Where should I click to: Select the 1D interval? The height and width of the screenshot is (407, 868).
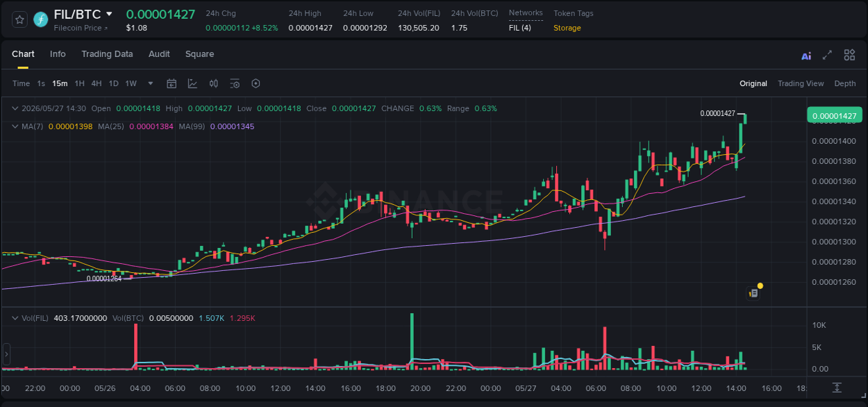(x=113, y=83)
